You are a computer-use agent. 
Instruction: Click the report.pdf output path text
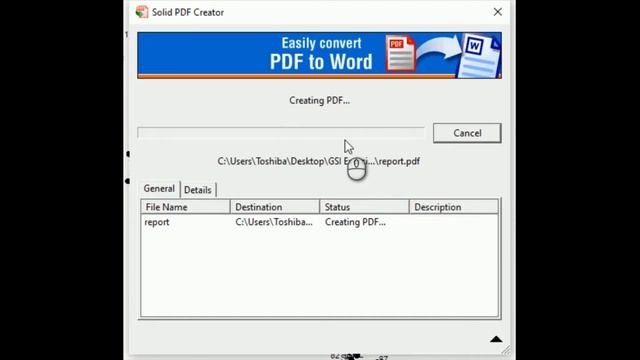coord(318,161)
